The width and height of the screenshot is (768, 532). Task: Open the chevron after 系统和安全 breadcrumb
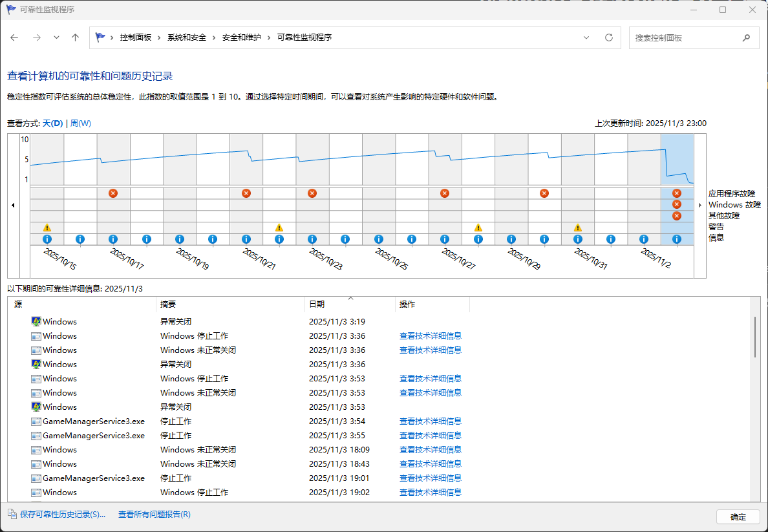click(214, 37)
